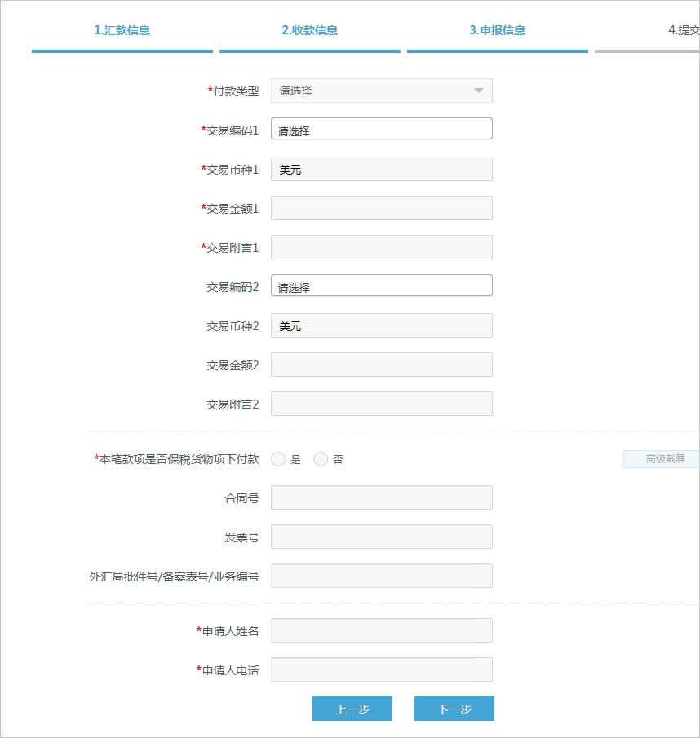700x738 pixels.
Task: Open the 付款类型 dropdown arrow
Action: [479, 91]
